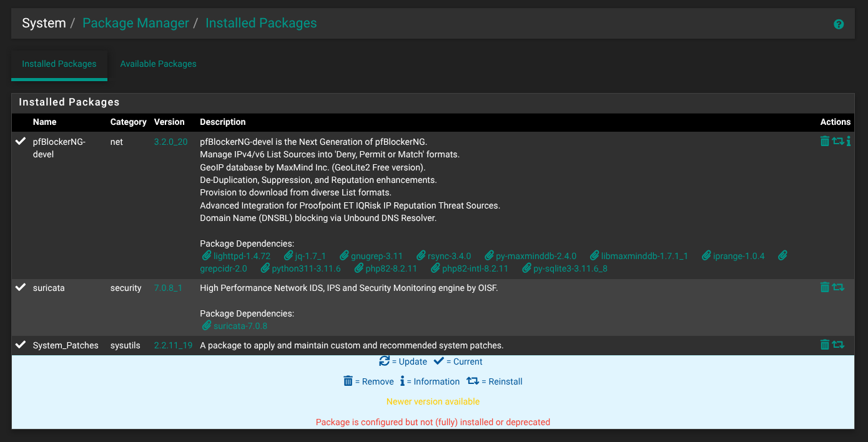Open the help icon in page header
This screenshot has width=868, height=442.
[x=839, y=24]
